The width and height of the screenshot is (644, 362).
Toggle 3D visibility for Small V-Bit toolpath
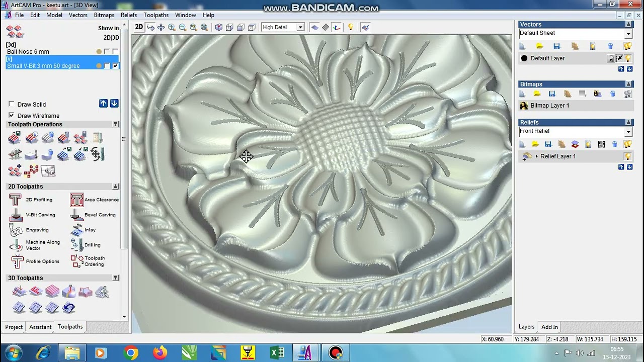point(116,66)
